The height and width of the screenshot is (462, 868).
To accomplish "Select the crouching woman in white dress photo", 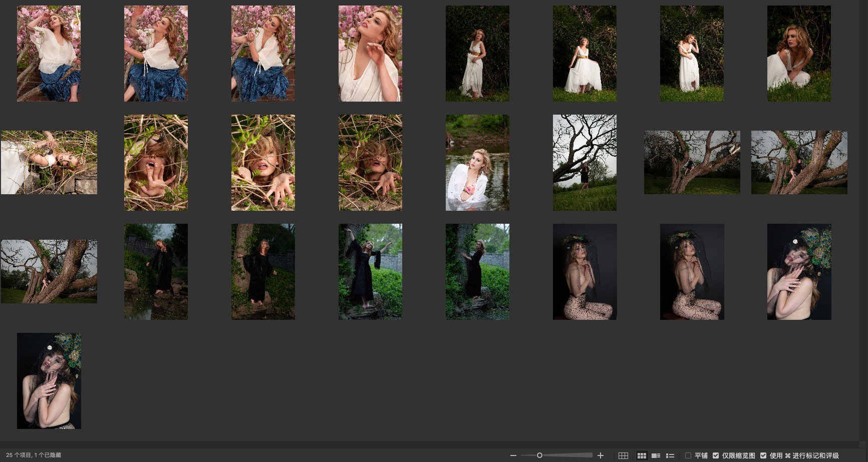I will coord(799,54).
